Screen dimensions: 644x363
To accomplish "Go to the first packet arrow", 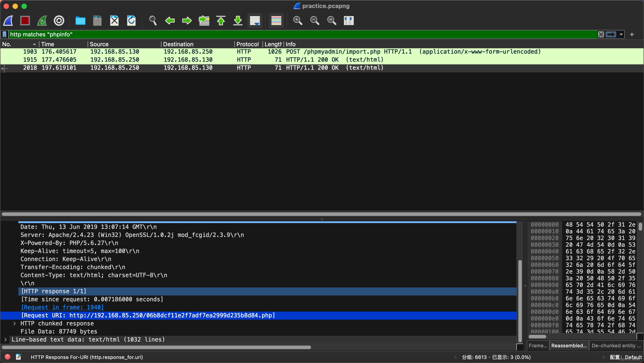I will 221,21.
